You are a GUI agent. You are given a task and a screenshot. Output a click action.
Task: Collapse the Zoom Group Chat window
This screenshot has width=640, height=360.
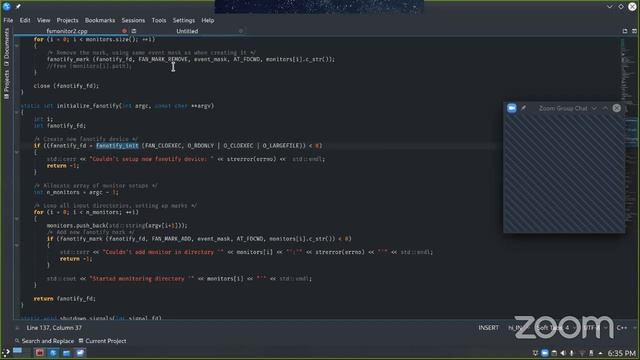point(605,108)
